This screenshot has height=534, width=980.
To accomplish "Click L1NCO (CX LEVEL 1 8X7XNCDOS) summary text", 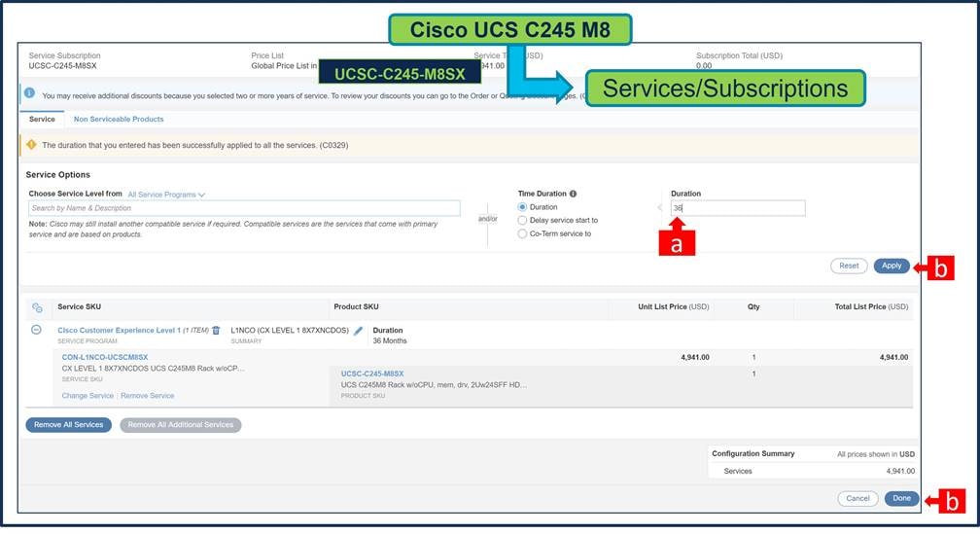I will pos(290,330).
